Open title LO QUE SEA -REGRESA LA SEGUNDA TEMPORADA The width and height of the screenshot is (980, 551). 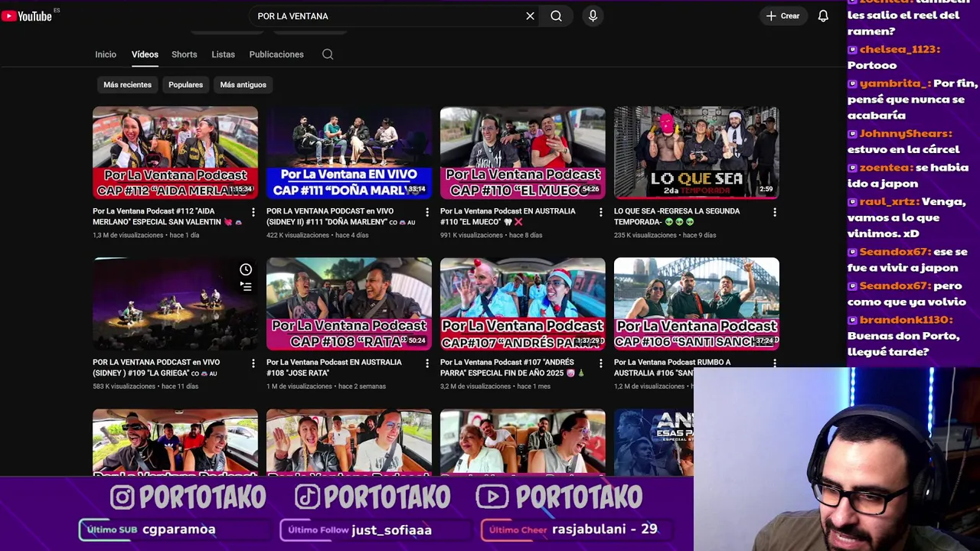pyautogui.click(x=677, y=217)
